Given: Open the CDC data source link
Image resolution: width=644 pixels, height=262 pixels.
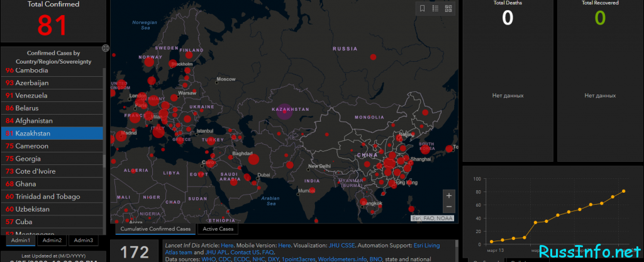Looking at the screenshot, I should [x=225, y=259].
